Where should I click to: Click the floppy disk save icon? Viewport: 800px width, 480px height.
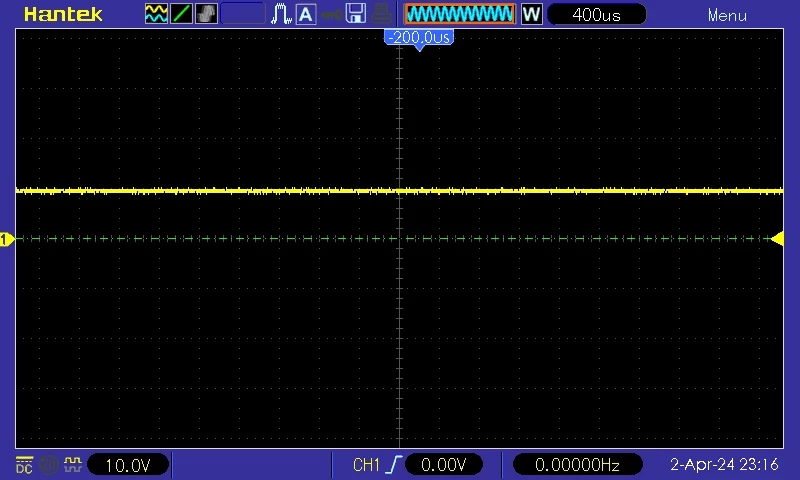point(356,14)
